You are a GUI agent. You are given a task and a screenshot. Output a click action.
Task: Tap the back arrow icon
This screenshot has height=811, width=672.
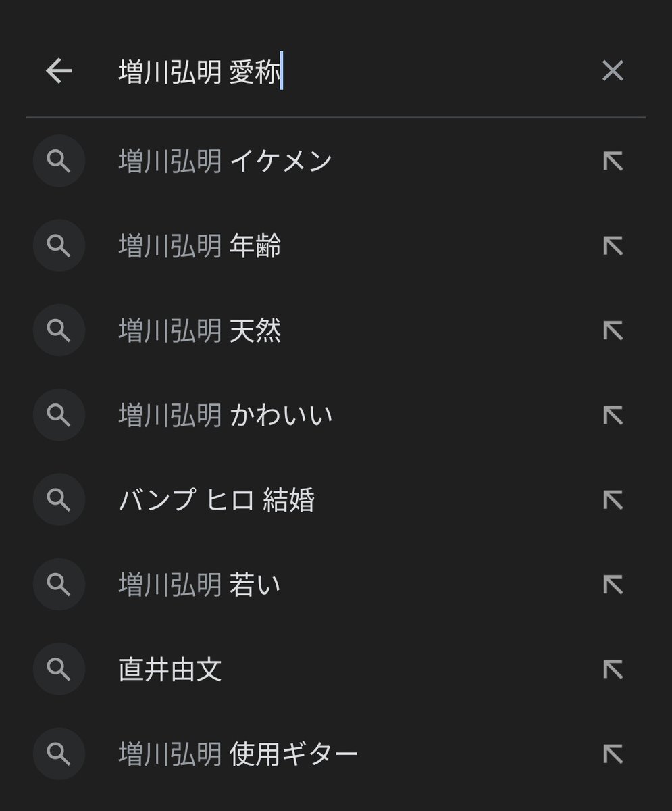pos(59,71)
